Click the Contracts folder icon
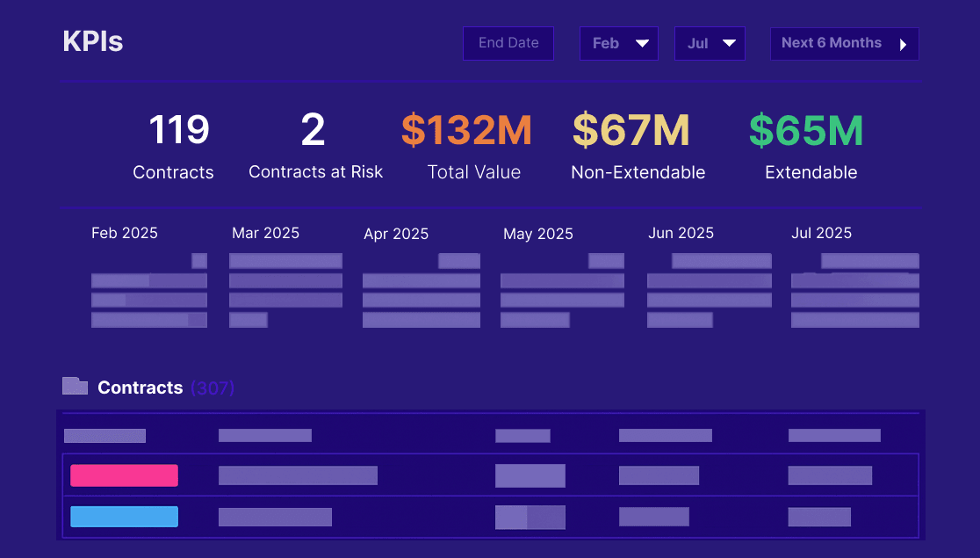Screen dimensions: 980x558 coord(74,385)
